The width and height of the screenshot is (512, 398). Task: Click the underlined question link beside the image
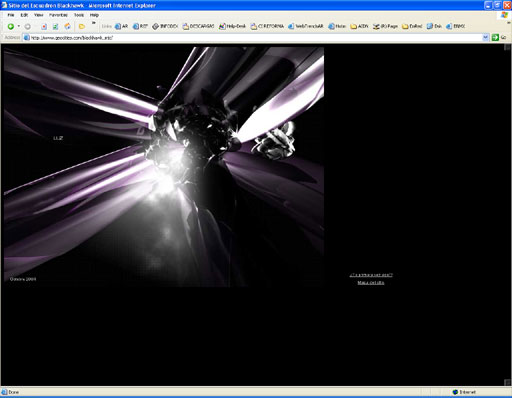point(371,275)
